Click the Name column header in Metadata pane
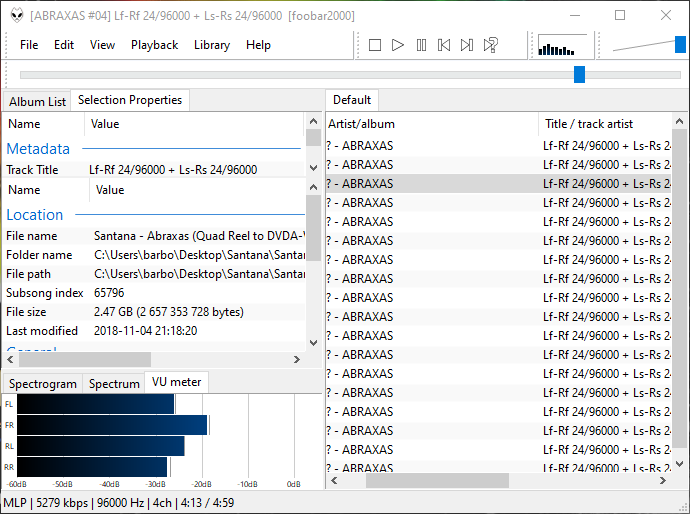This screenshot has width=690, height=514. pos(44,124)
